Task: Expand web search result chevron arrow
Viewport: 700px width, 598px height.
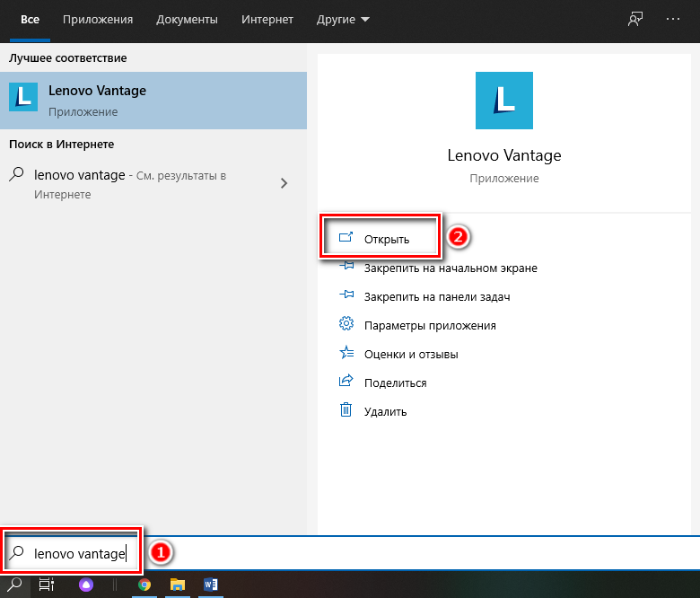Action: [284, 183]
